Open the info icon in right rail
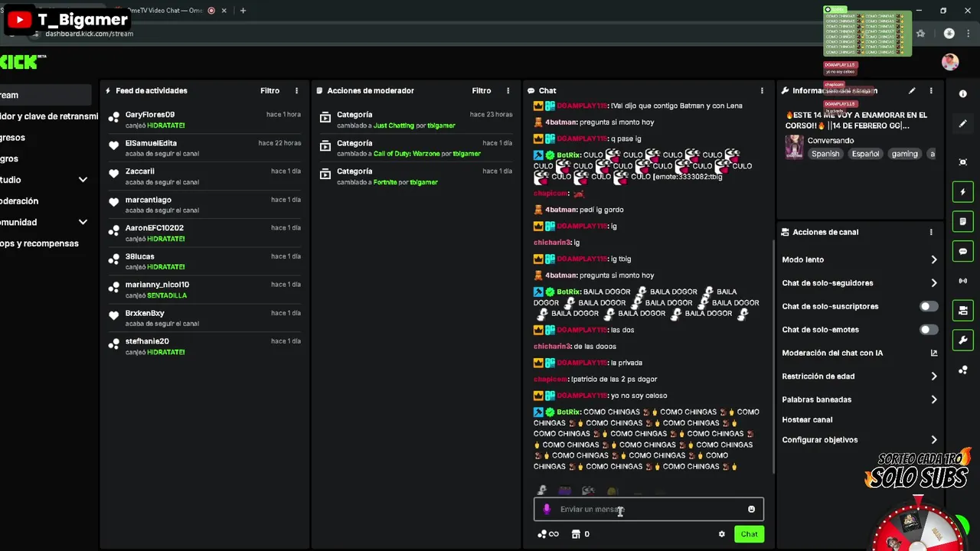 point(962,93)
